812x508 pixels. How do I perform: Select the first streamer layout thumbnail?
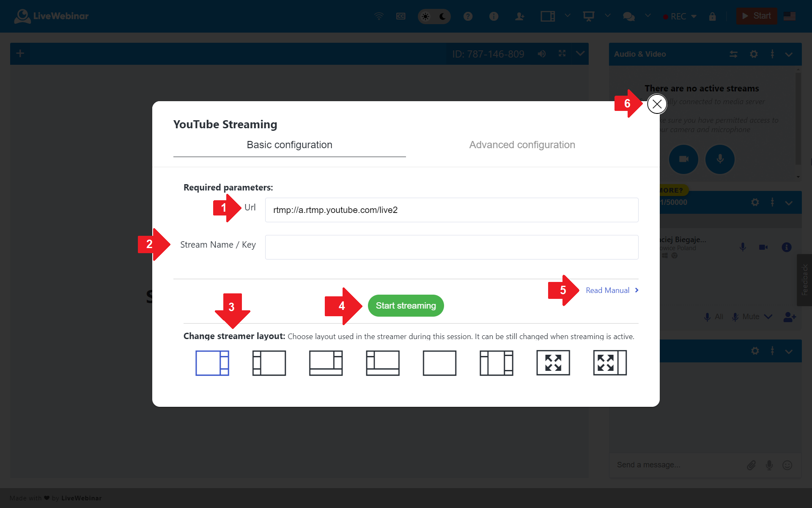point(212,363)
